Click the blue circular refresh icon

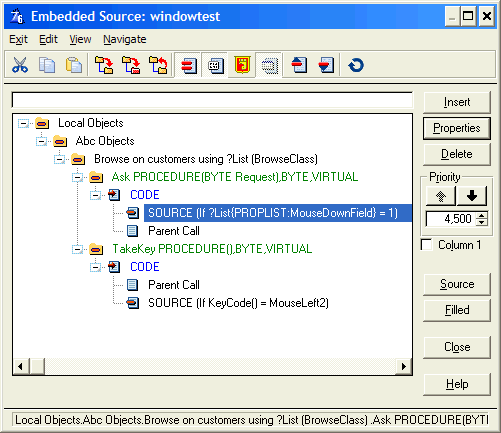pos(356,65)
